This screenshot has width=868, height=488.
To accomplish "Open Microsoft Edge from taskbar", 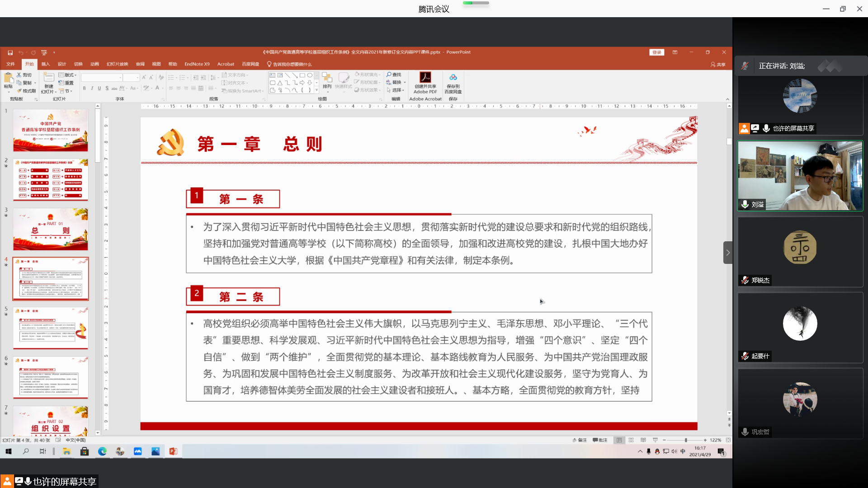I will click(x=102, y=451).
